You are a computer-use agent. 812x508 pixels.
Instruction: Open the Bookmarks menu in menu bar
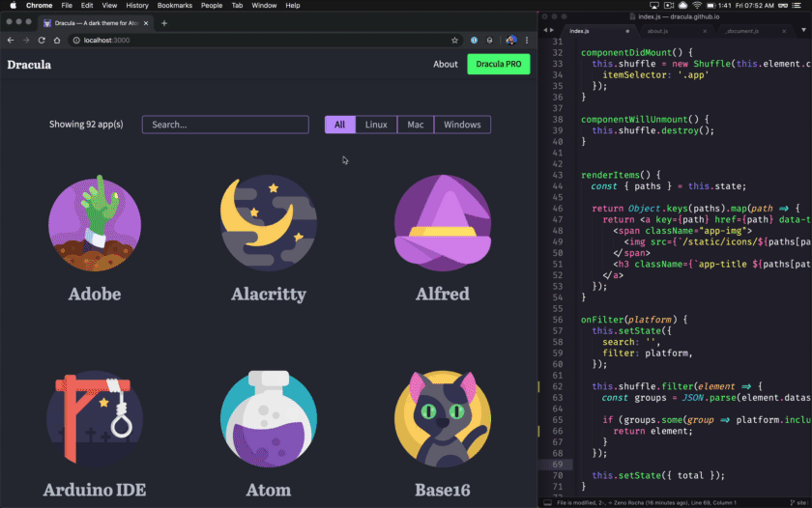click(175, 6)
